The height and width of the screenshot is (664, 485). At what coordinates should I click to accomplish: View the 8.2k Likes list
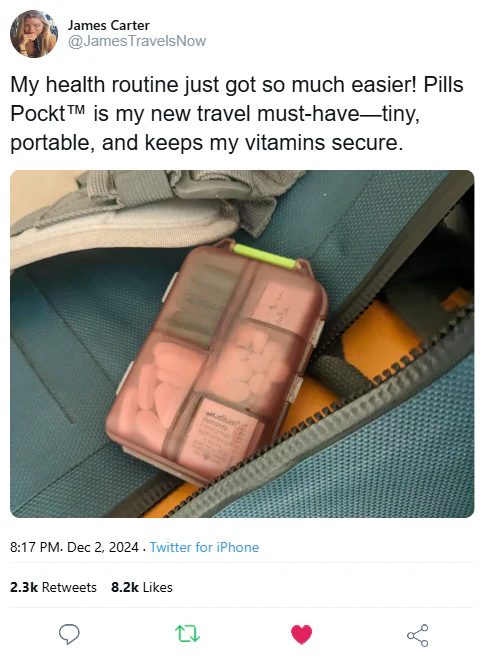142,587
